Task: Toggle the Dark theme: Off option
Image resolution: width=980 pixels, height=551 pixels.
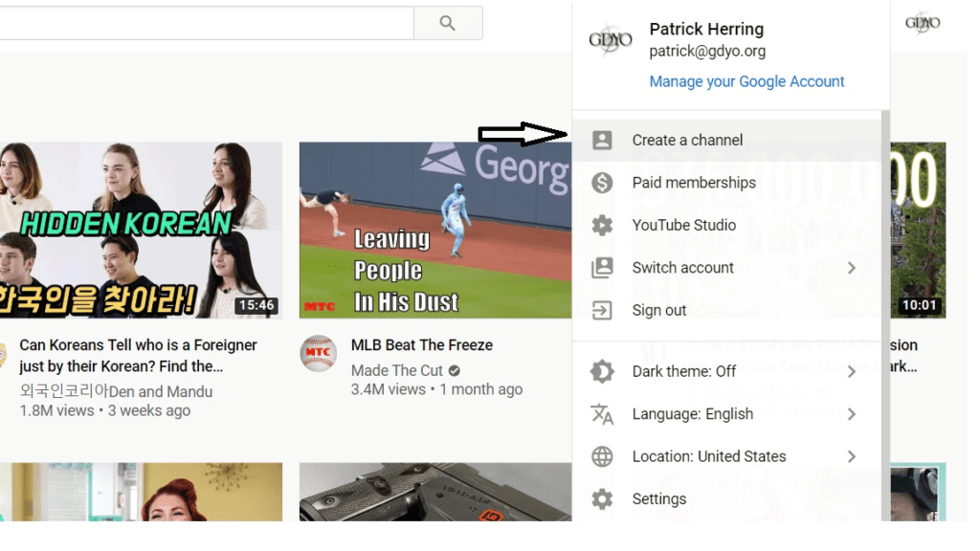Action: [683, 371]
